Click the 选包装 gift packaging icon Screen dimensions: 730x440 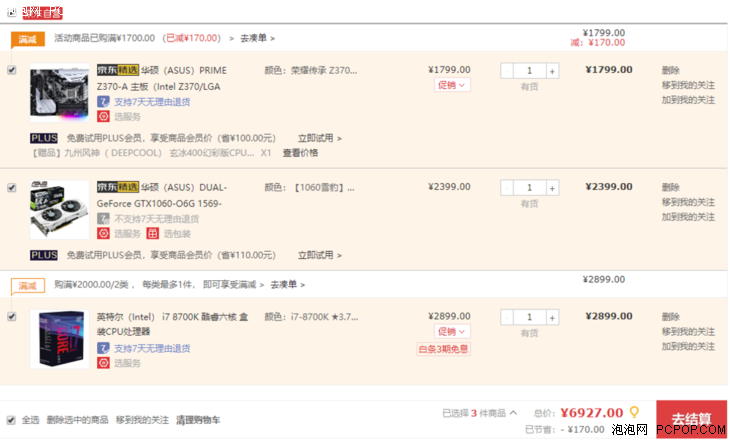tap(153, 234)
